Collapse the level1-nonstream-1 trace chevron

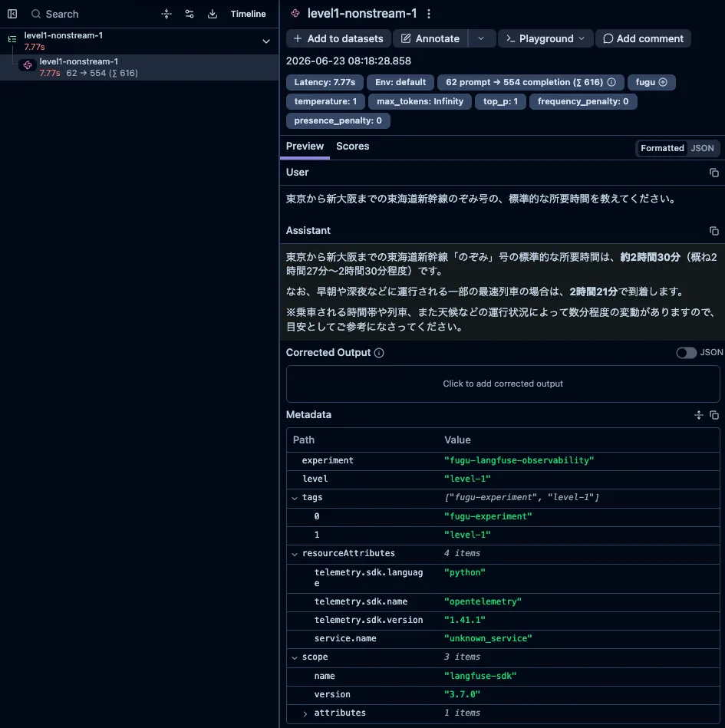pyautogui.click(x=266, y=41)
